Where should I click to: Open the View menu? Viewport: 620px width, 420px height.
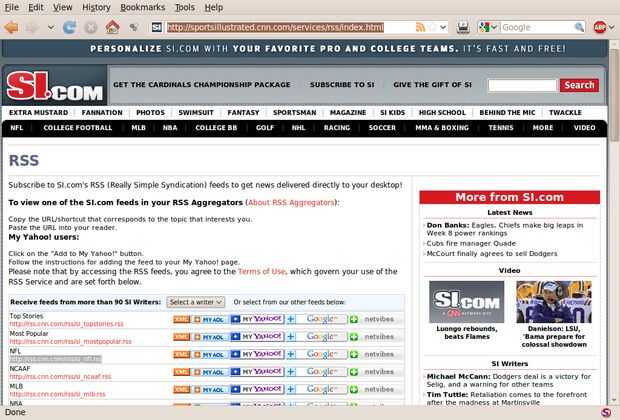[62, 7]
